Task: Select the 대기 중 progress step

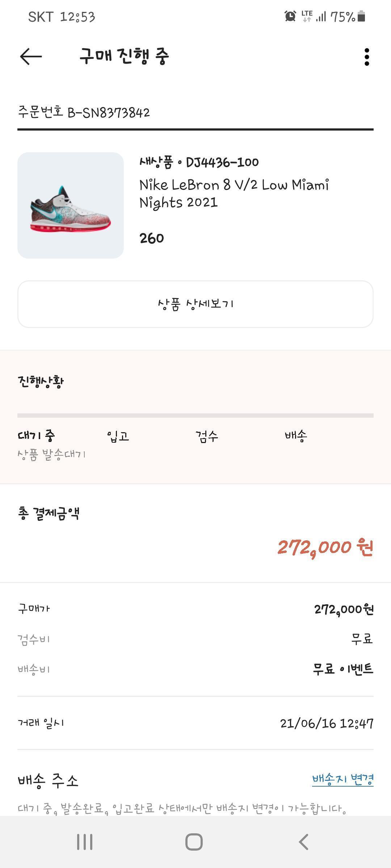Action: (36, 435)
